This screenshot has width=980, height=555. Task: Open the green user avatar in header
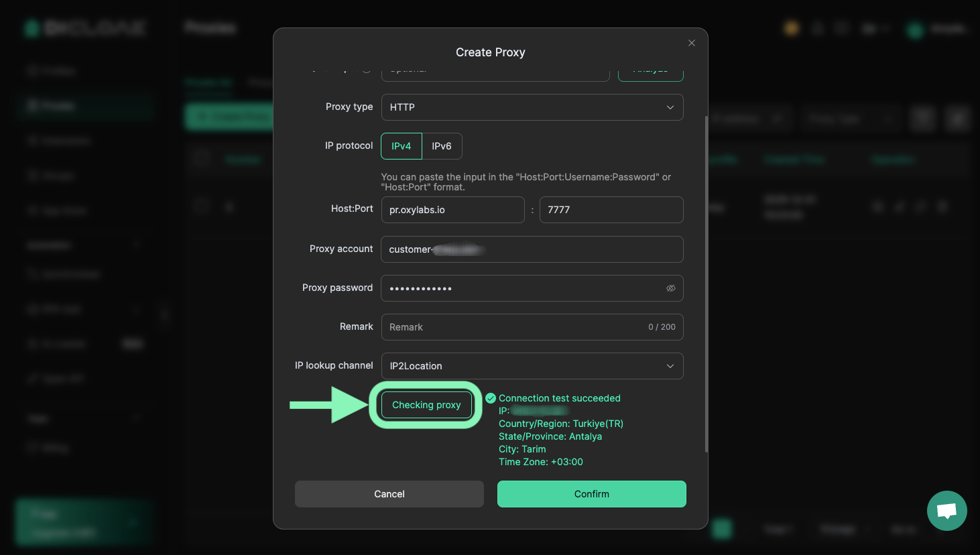coord(915,29)
